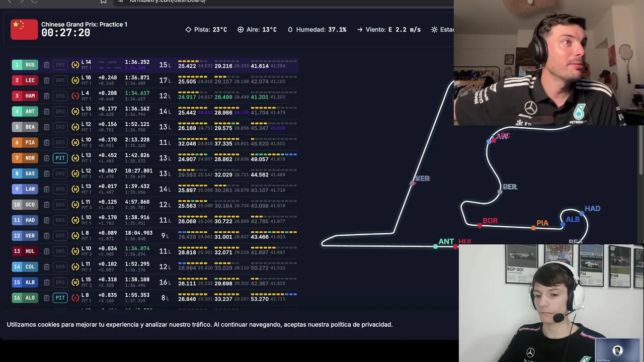Open the notes icon in NOR row
Viewport: 644px width, 362px height.
46,158
